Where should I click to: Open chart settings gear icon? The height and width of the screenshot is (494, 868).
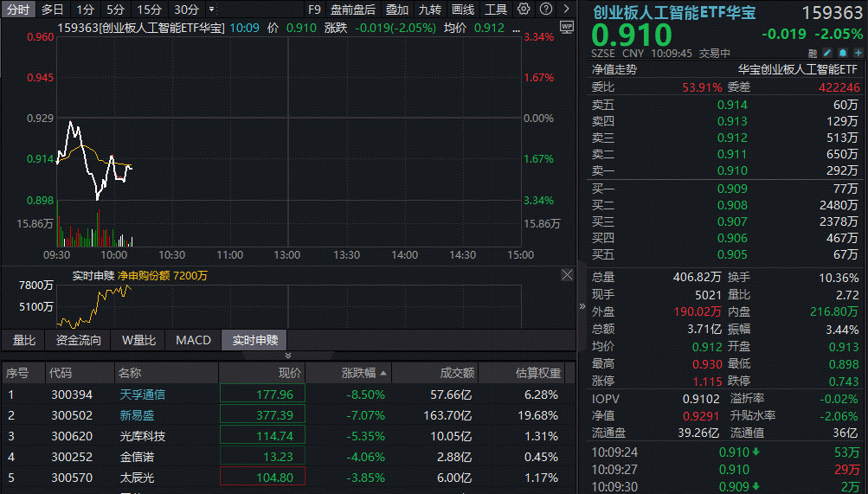tap(524, 10)
